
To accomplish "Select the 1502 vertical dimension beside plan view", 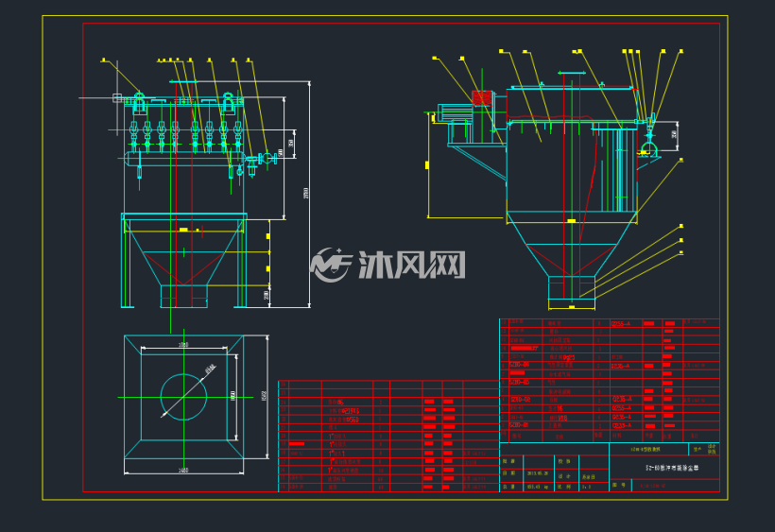I will [x=264, y=396].
